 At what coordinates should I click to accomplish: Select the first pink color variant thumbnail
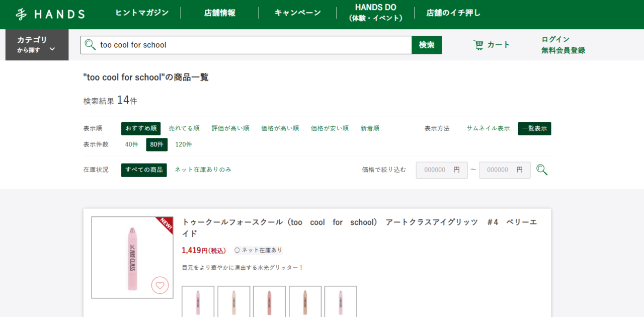pos(198,301)
